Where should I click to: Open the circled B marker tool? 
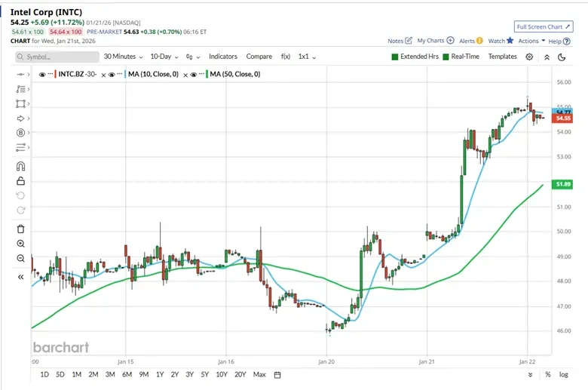point(20,133)
